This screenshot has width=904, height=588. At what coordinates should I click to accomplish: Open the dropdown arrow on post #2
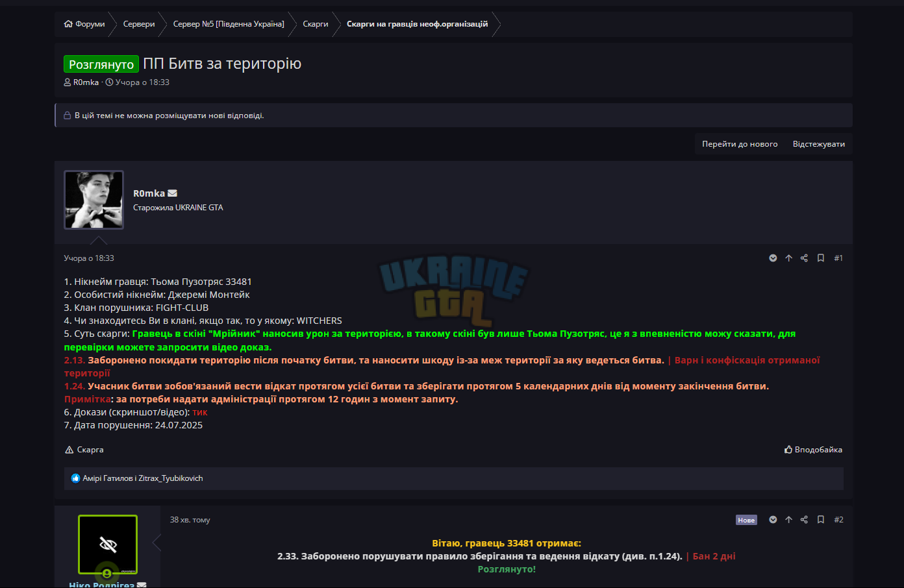(x=773, y=520)
